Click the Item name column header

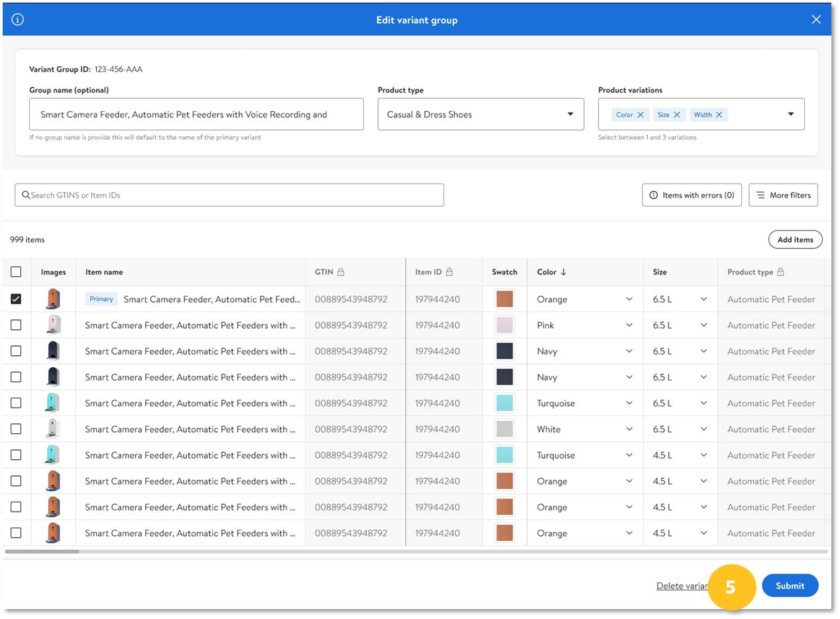coord(104,272)
